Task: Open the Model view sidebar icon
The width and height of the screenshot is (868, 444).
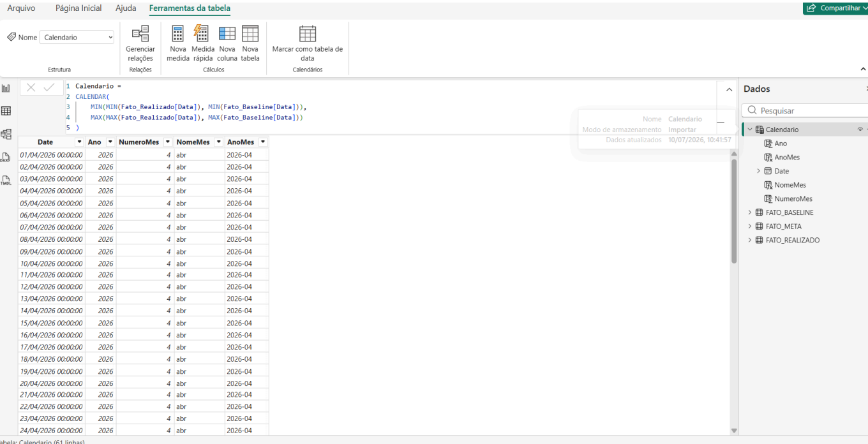Action: point(6,134)
